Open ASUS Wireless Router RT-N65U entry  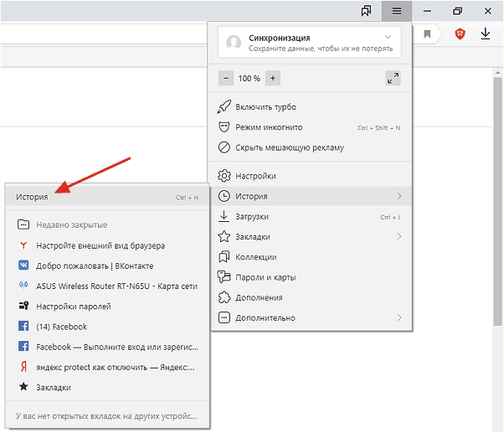[107, 286]
